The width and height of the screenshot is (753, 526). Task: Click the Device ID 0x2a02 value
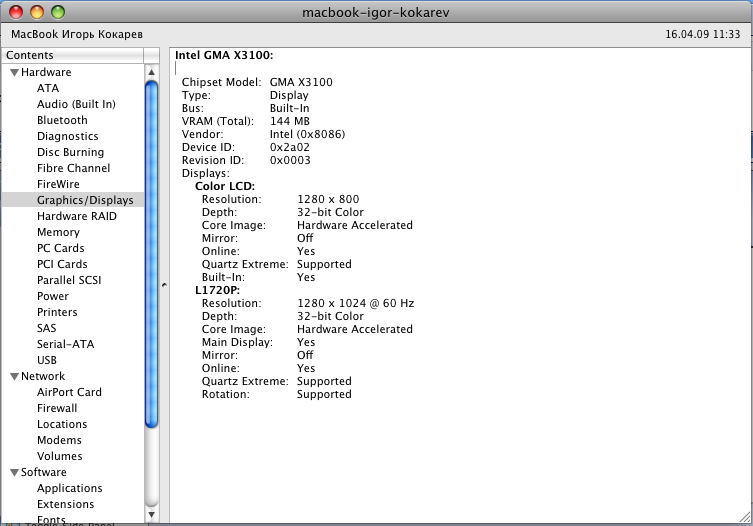(290, 147)
